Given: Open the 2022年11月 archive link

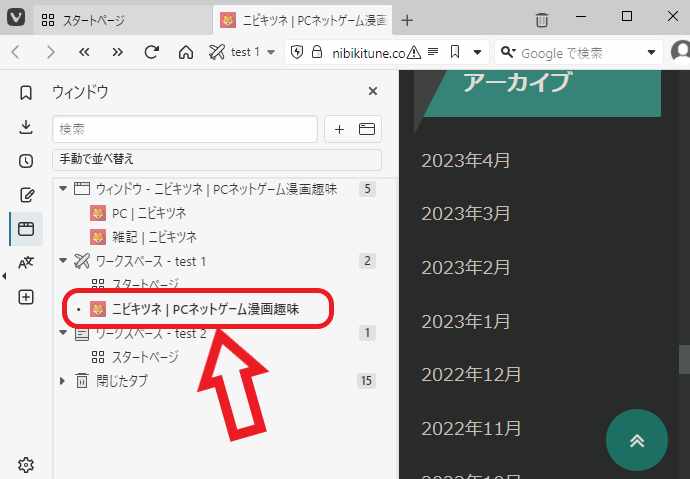Looking at the screenshot, I should [x=471, y=428].
